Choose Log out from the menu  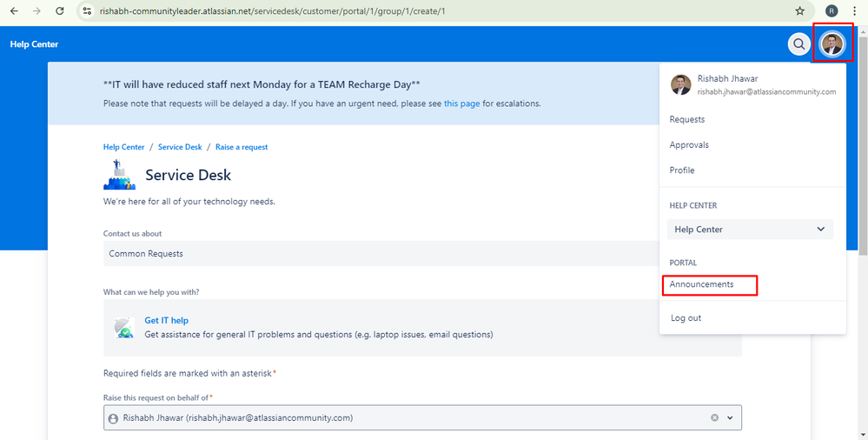coord(686,318)
